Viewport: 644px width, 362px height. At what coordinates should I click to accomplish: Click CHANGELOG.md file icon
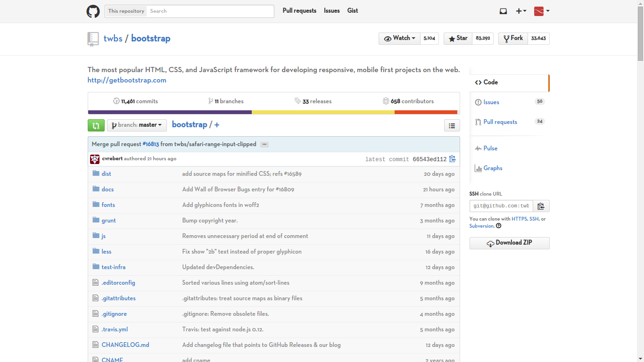pyautogui.click(x=96, y=345)
